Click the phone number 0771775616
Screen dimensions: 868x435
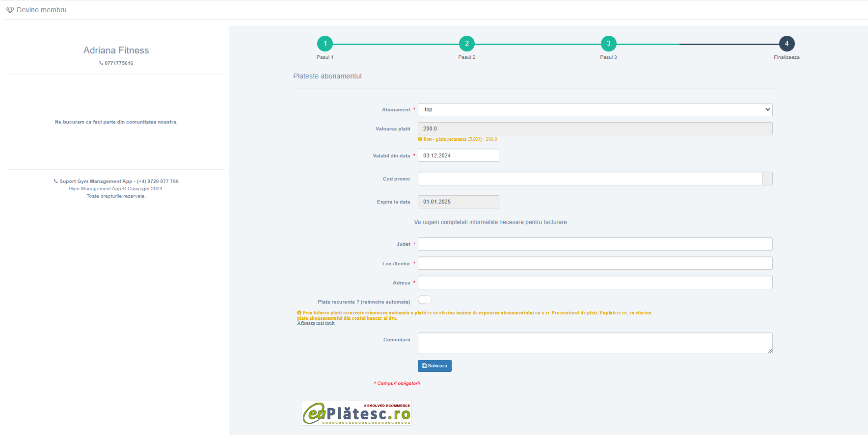click(119, 63)
